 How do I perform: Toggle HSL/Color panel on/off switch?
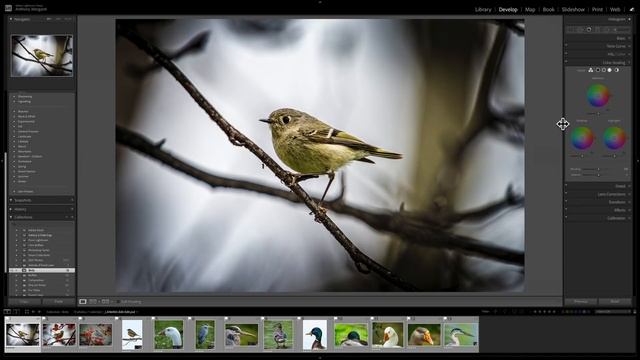566,53
